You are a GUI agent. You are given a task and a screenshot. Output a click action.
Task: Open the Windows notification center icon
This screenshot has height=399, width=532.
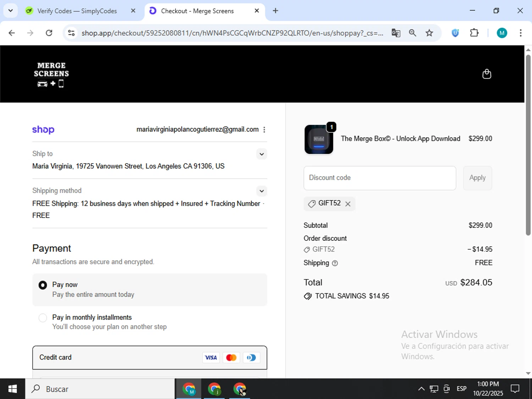(515, 389)
